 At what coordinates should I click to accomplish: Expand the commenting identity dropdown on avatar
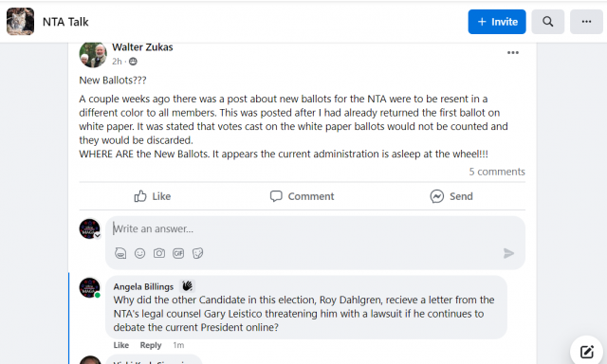click(x=98, y=235)
